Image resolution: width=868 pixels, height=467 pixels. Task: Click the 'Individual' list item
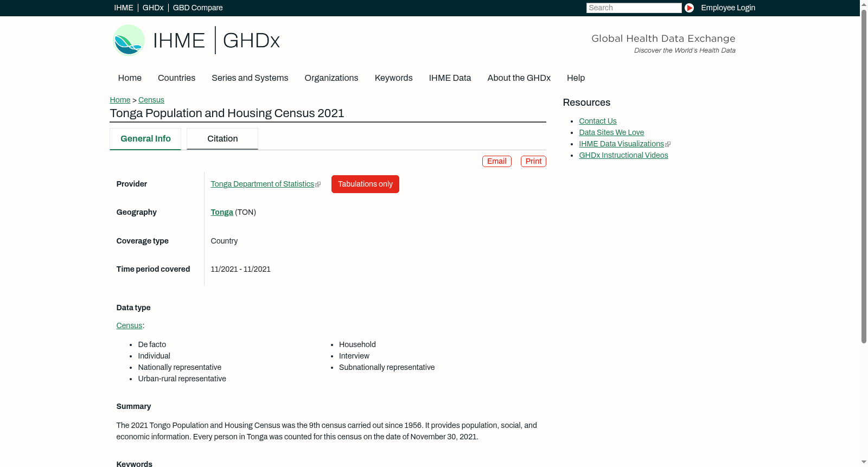pyautogui.click(x=154, y=356)
